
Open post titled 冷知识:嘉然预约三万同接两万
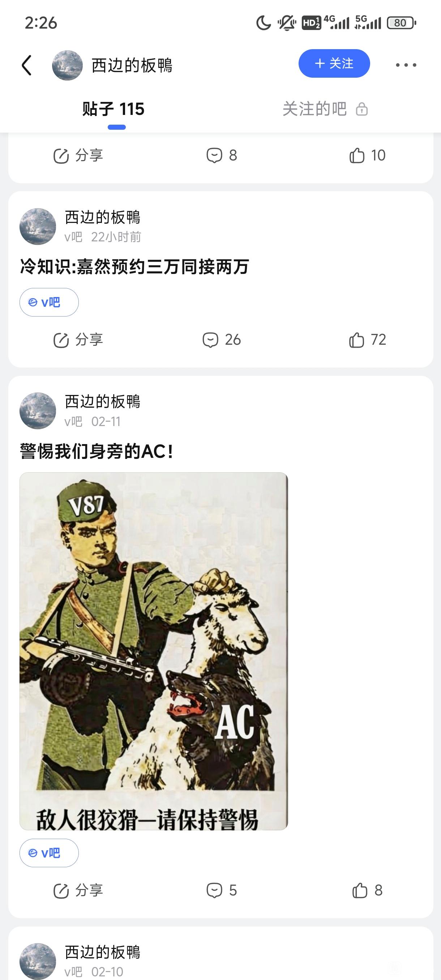134,267
